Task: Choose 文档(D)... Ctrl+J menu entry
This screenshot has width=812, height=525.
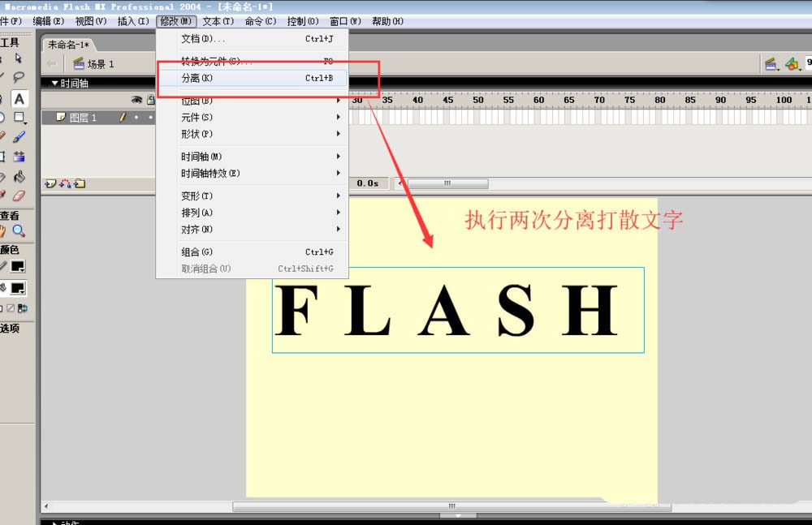Action: click(x=253, y=39)
